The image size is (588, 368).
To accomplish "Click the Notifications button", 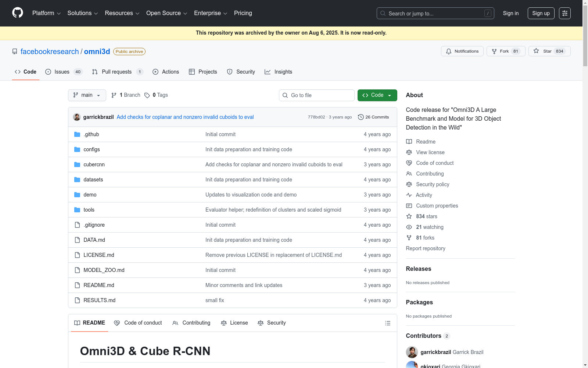I will tap(462, 51).
